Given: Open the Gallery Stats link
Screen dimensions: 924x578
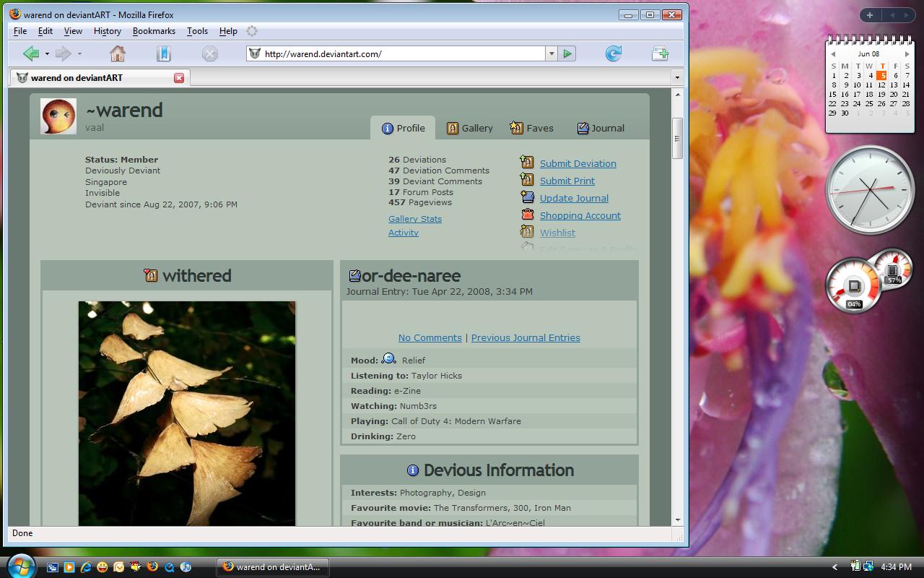Looking at the screenshot, I should pos(415,219).
